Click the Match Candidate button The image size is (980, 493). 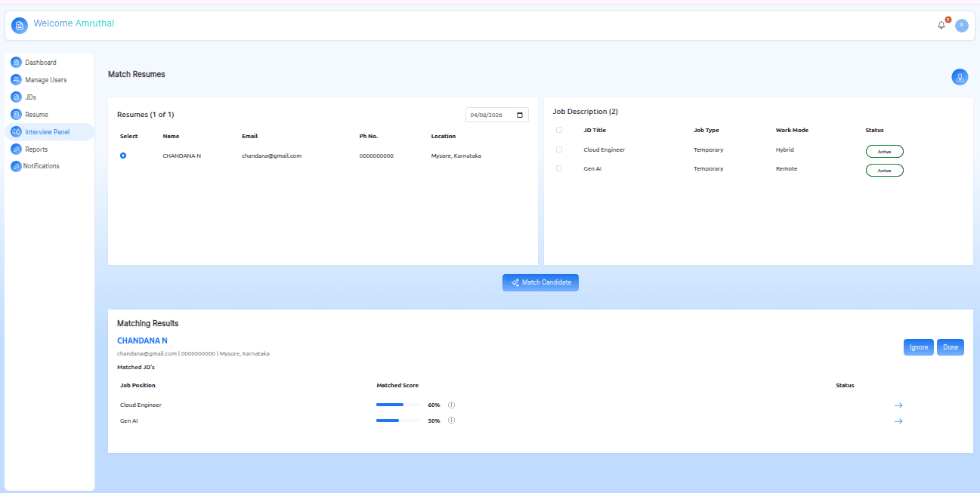540,282
